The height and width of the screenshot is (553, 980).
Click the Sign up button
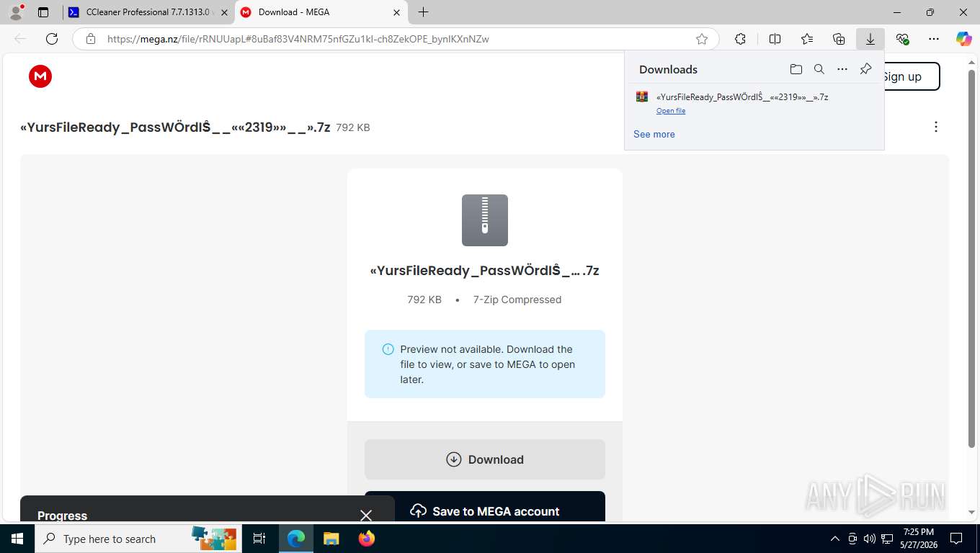pyautogui.click(x=911, y=76)
